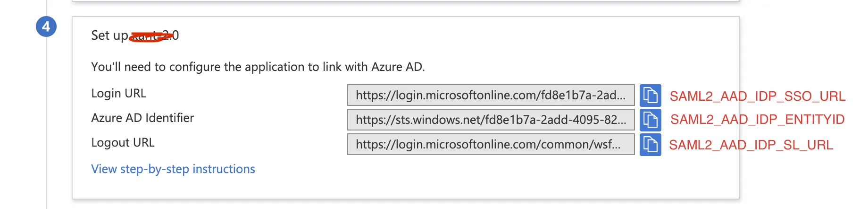Click the previous step card's bottom edge

406,1
